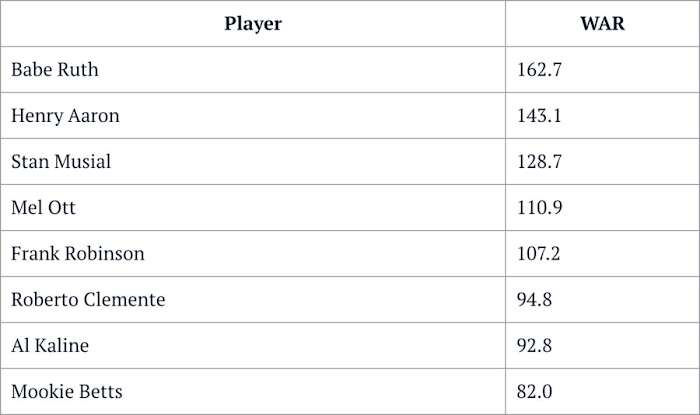Click the Player column header

click(x=253, y=24)
